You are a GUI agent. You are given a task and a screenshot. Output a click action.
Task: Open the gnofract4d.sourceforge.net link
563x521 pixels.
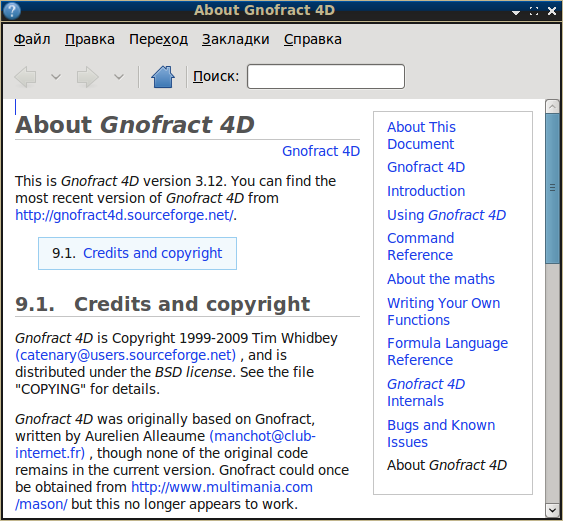coord(124,215)
